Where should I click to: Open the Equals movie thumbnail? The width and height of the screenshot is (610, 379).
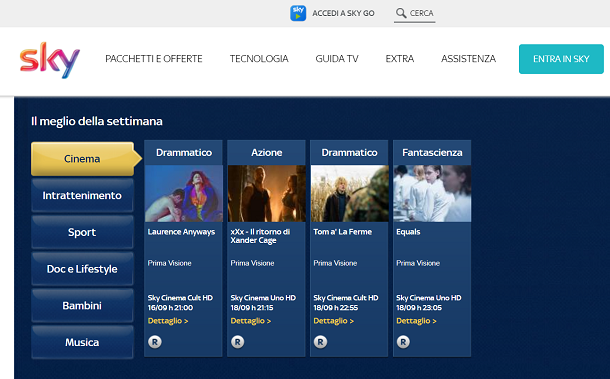432,193
